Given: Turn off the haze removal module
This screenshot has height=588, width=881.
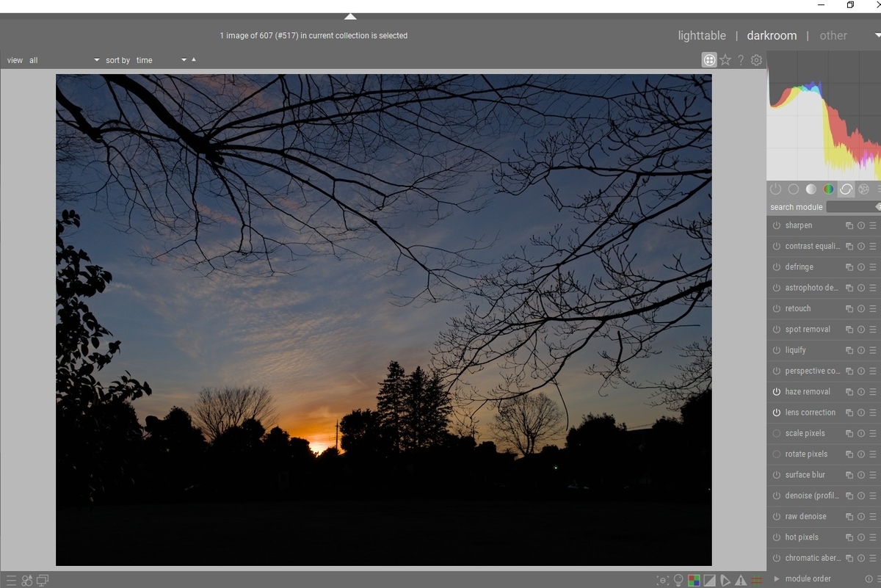Looking at the screenshot, I should (777, 392).
